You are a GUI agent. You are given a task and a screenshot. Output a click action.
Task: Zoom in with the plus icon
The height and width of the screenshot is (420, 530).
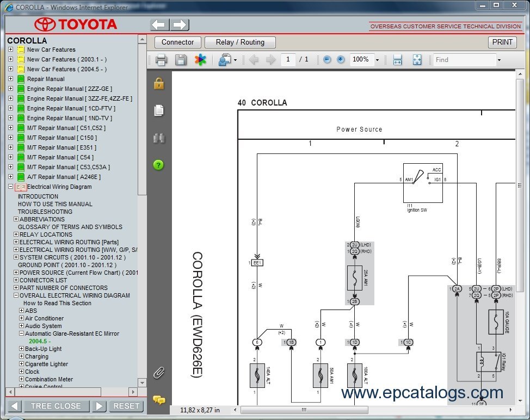[x=341, y=59]
